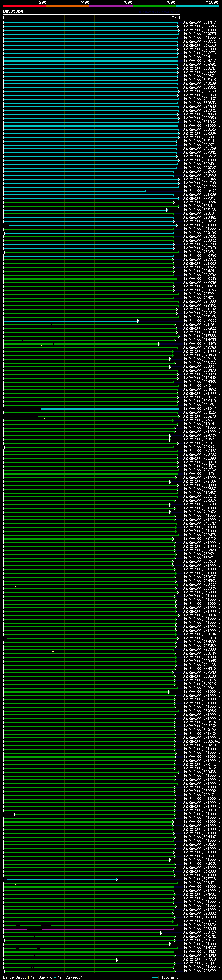
Task: Open the UniRef100_A7QCJ1 hit
Action: click(199, 41)
